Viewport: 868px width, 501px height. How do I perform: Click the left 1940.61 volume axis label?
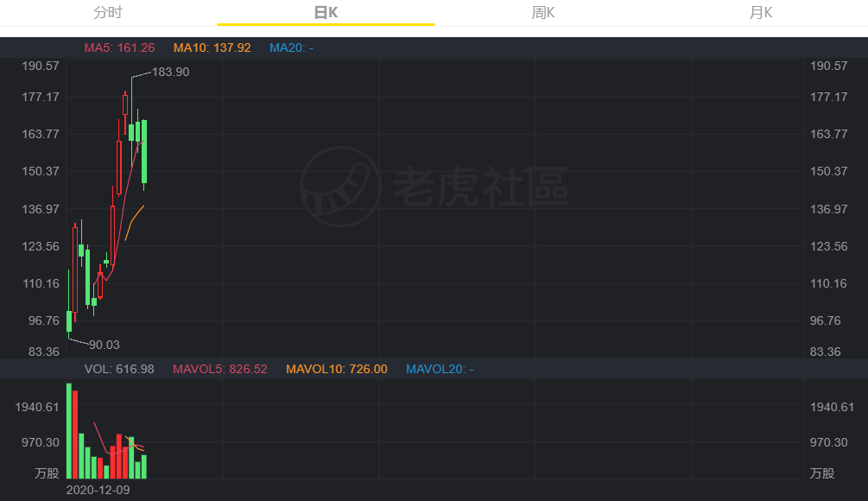(x=36, y=407)
